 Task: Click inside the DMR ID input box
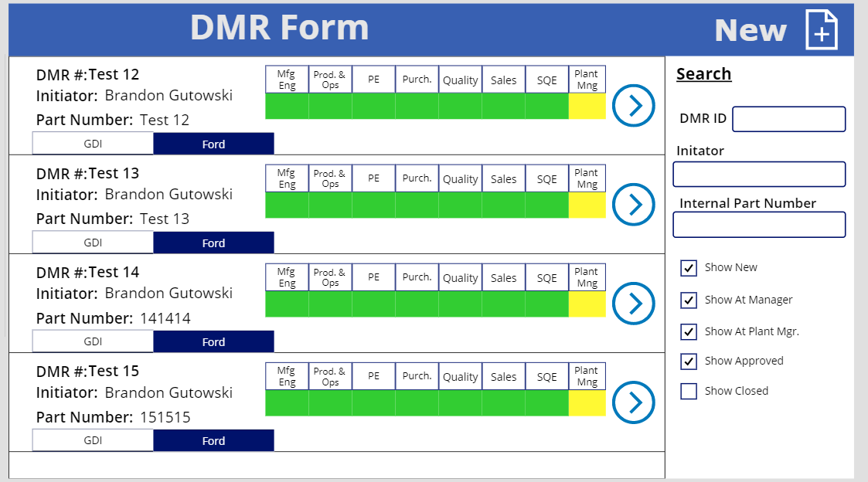tap(788, 119)
